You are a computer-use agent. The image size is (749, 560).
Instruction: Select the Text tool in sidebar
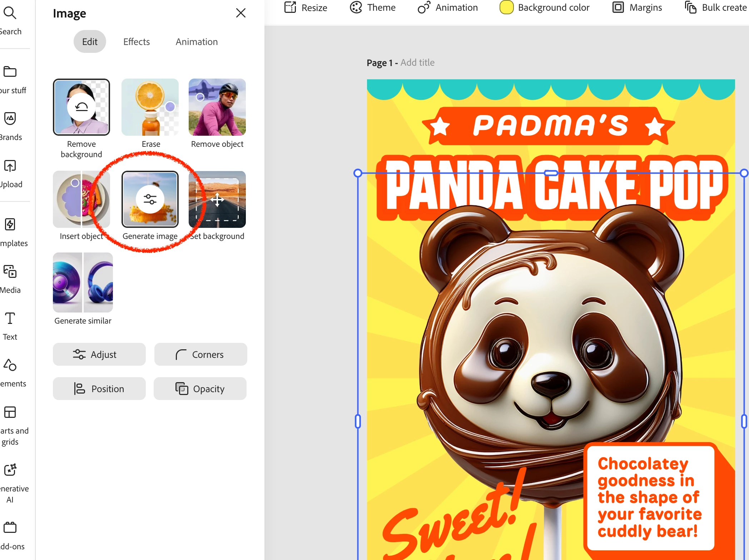[10, 326]
